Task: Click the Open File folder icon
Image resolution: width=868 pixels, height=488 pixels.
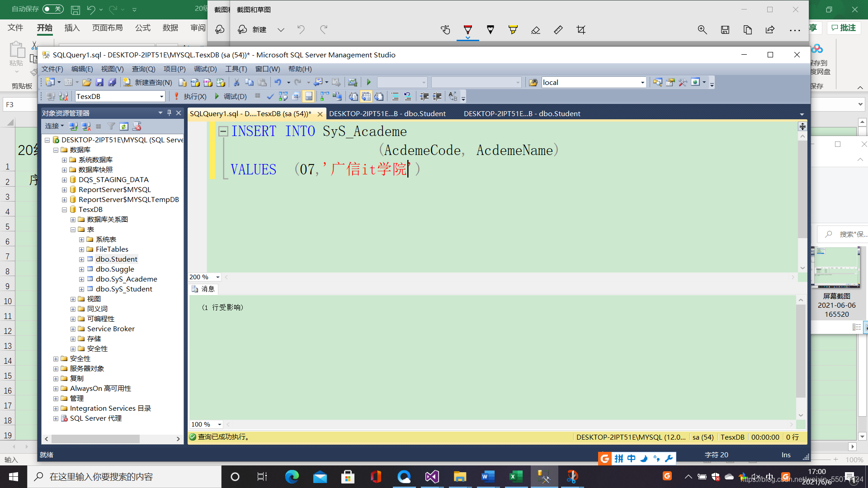Action: [x=87, y=82]
